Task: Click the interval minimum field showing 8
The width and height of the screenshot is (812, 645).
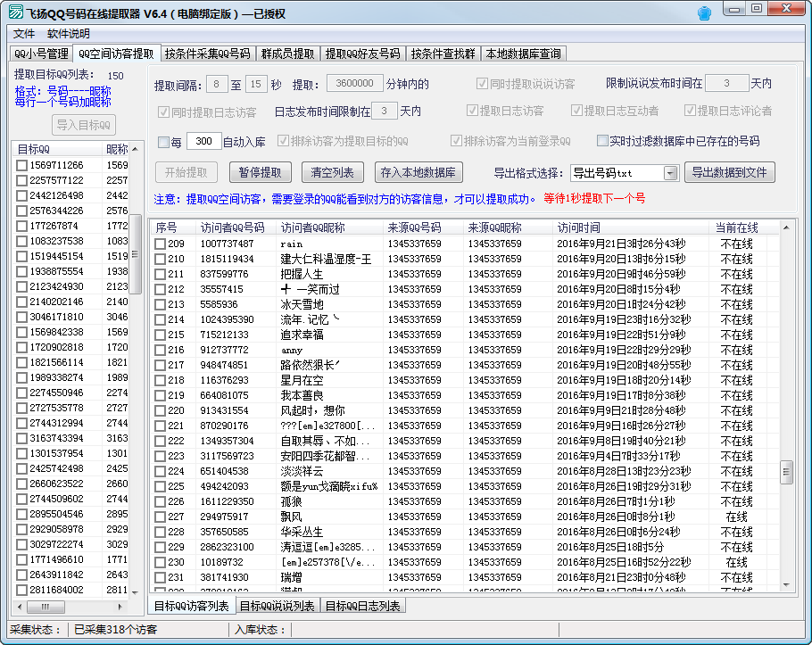Action: pyautogui.click(x=217, y=84)
